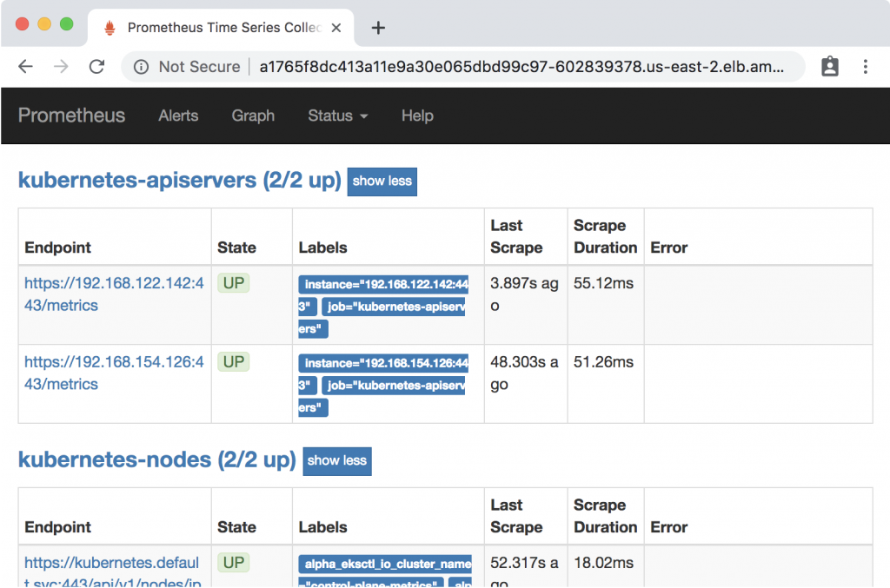
Task: Open Chrome three-dot menu
Action: pyautogui.click(x=865, y=66)
